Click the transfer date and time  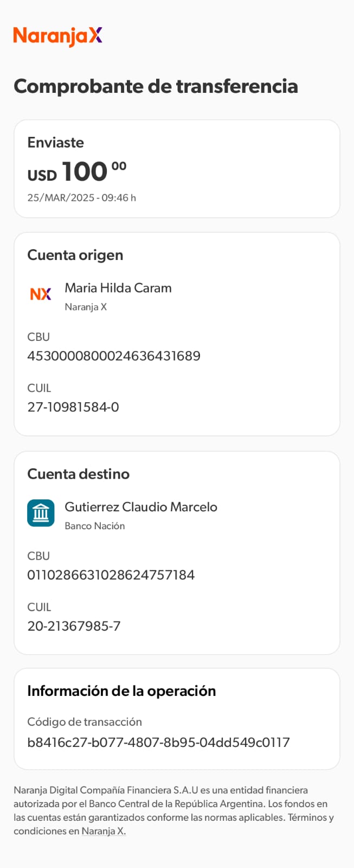(x=81, y=198)
